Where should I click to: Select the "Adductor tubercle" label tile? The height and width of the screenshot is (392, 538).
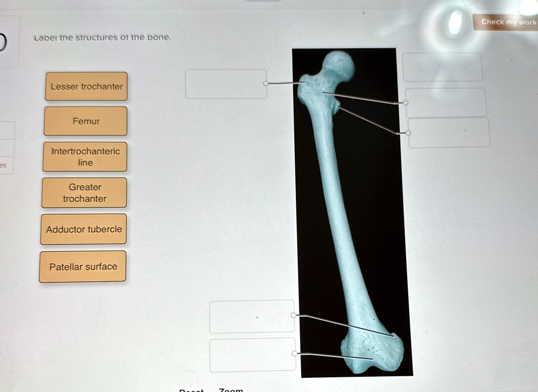tap(83, 229)
